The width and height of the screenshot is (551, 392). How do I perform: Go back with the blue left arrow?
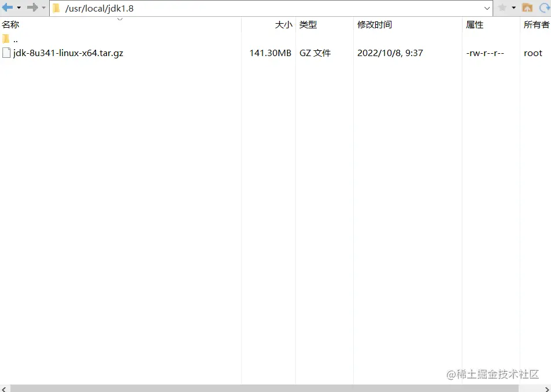[x=8, y=8]
